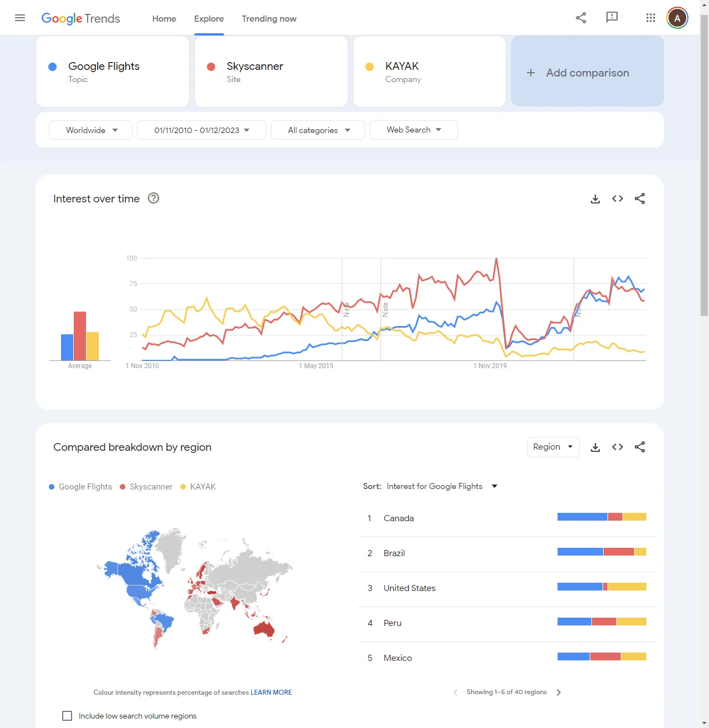Select Mexico in the region list

click(507, 658)
